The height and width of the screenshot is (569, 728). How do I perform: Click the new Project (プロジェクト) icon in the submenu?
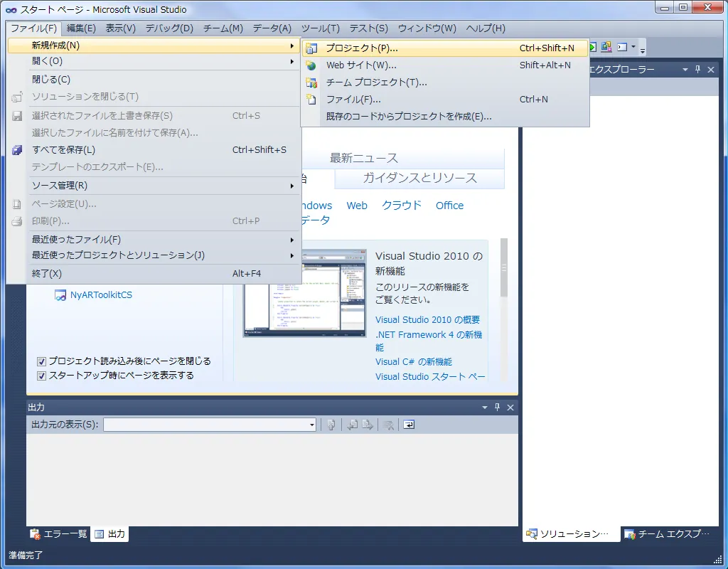coord(311,48)
